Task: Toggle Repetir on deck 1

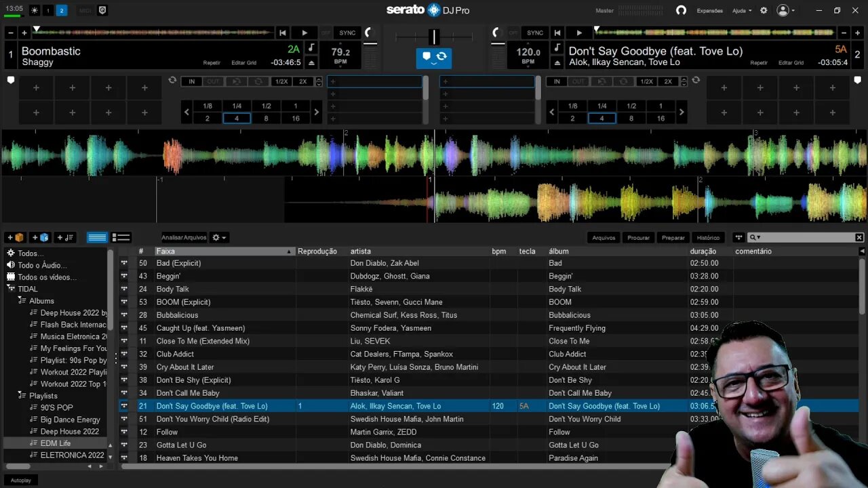Action: click(212, 63)
